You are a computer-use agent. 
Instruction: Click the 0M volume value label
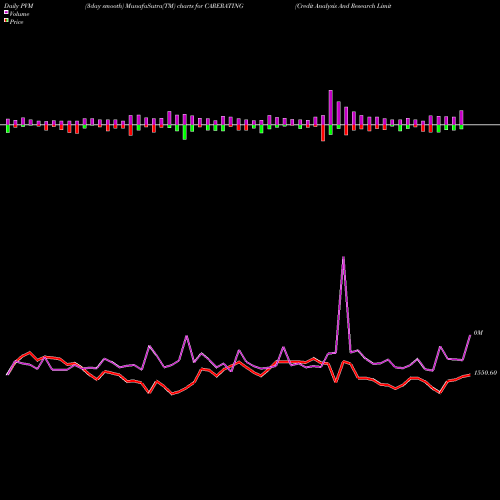click(478, 333)
